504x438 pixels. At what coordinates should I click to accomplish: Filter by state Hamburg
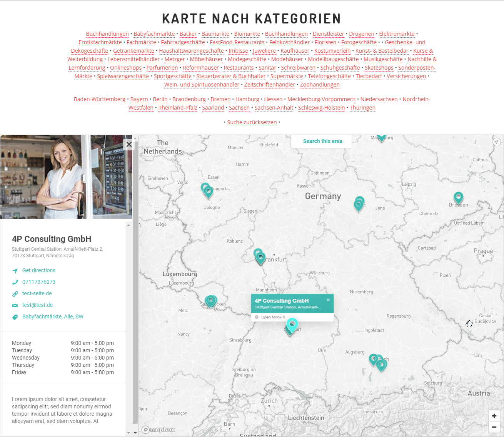(247, 99)
